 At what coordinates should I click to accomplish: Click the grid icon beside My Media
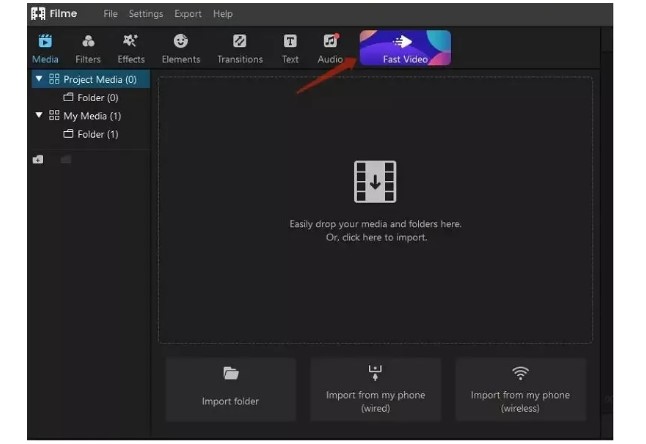pyautogui.click(x=54, y=115)
